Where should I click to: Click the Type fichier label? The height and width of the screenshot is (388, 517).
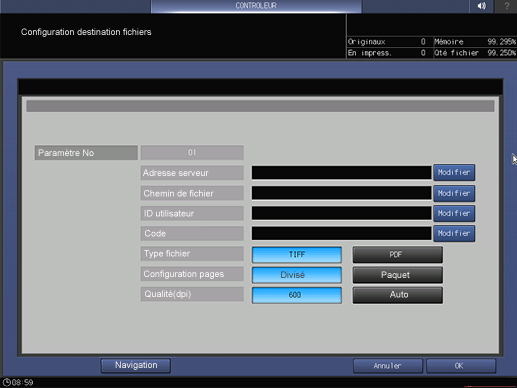[192, 254]
